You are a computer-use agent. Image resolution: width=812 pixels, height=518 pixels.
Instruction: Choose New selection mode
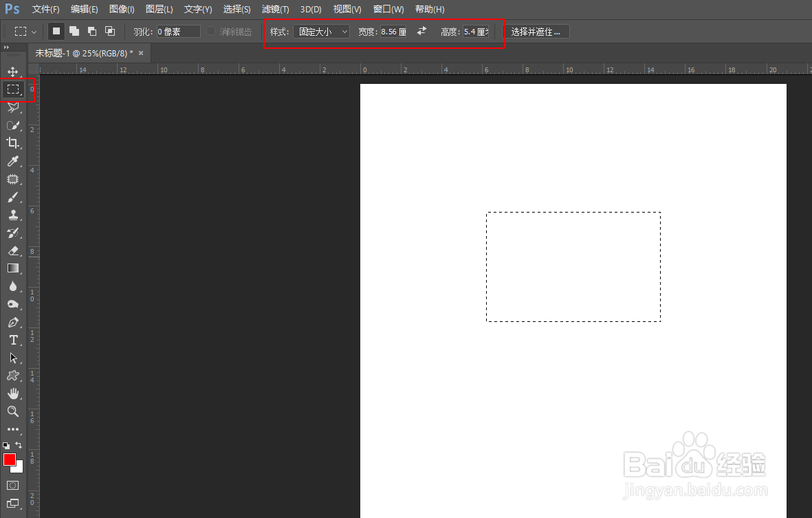(56, 31)
